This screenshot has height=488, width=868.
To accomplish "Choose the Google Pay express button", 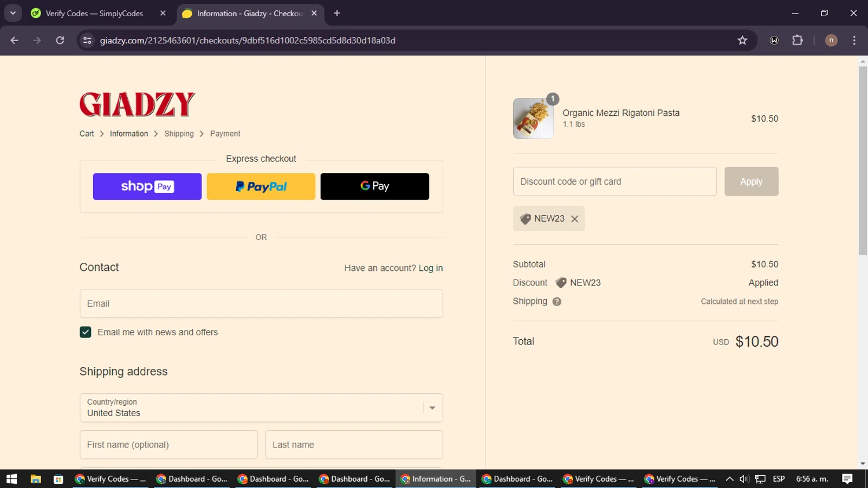I will point(375,186).
